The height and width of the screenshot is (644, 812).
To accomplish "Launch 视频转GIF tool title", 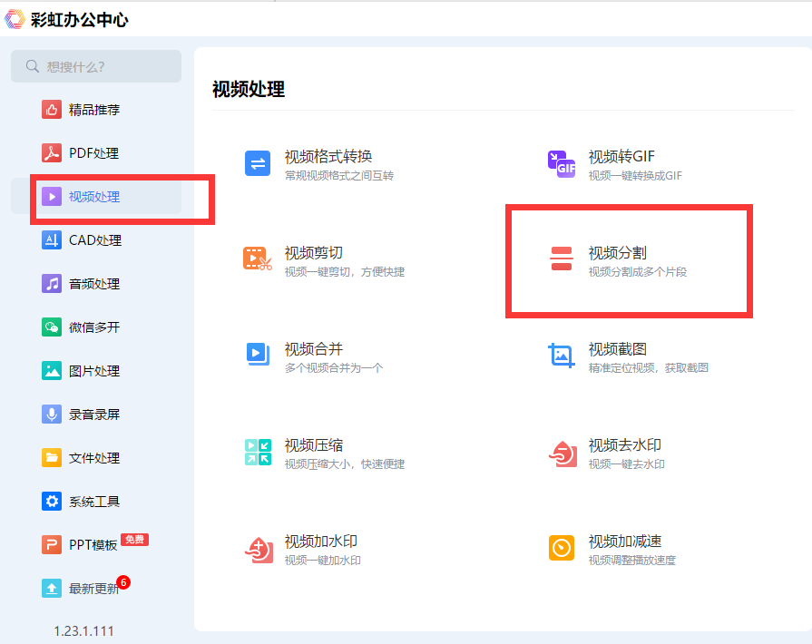I will (x=621, y=156).
